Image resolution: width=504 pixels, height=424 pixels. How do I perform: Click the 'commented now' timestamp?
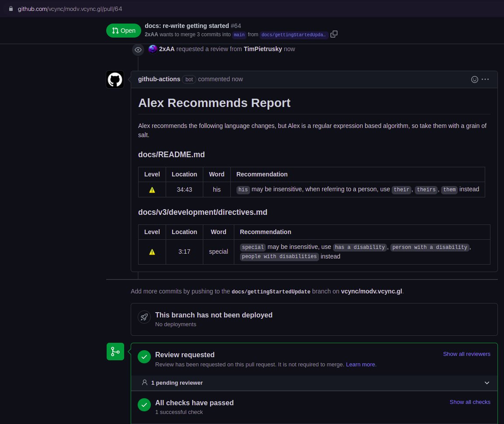[220, 79]
